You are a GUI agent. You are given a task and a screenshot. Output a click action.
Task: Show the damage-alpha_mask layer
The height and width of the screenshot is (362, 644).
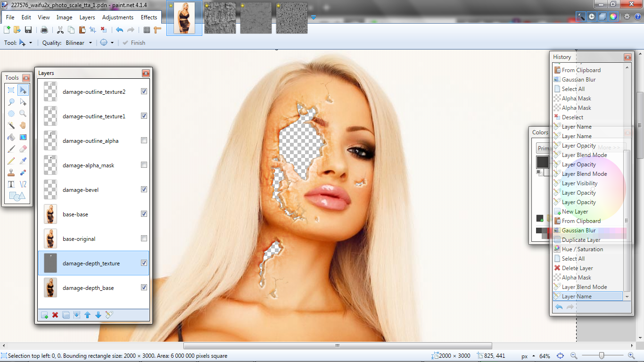(144, 165)
